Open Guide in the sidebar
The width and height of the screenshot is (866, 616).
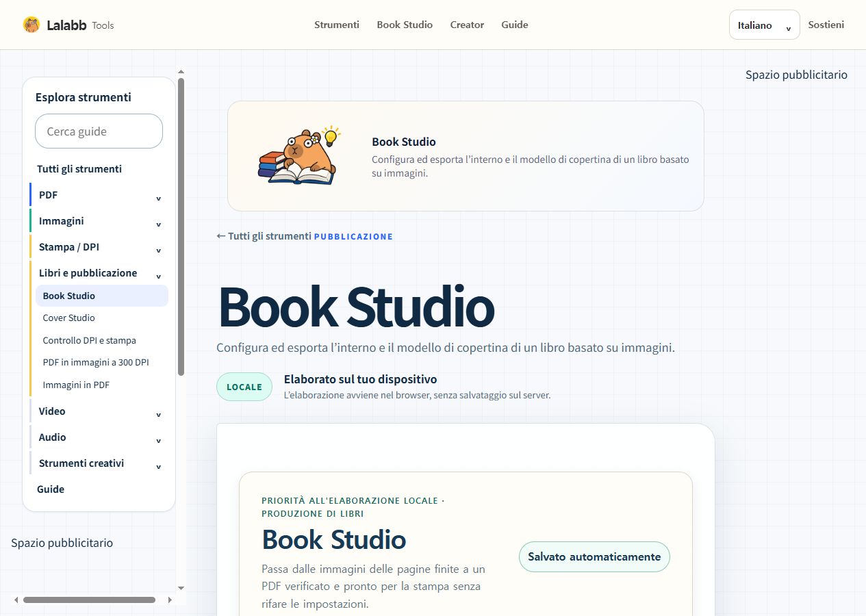pyautogui.click(x=51, y=489)
